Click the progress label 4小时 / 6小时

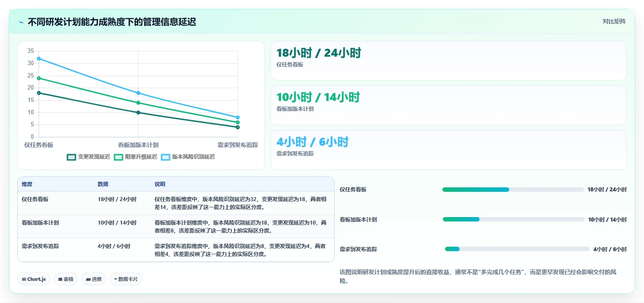point(610,249)
